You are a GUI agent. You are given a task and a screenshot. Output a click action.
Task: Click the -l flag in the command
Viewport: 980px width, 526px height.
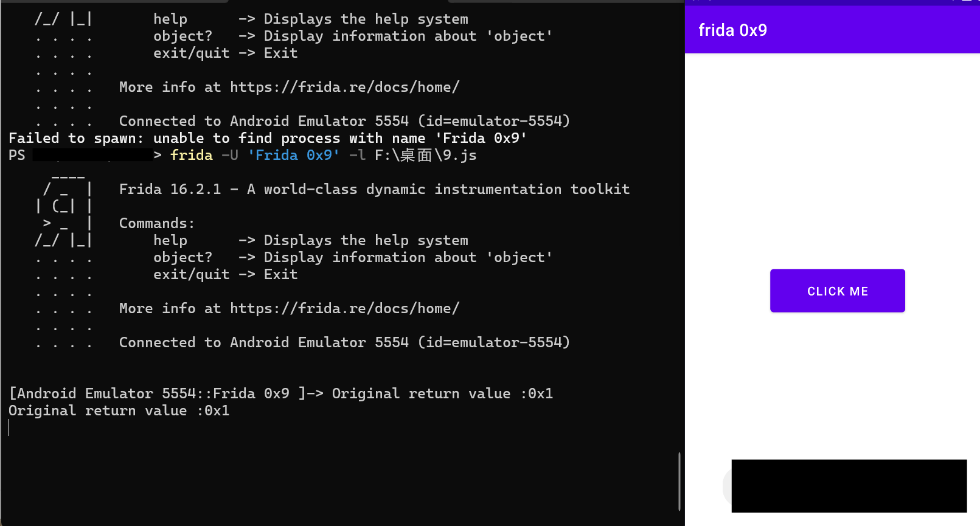tap(358, 155)
